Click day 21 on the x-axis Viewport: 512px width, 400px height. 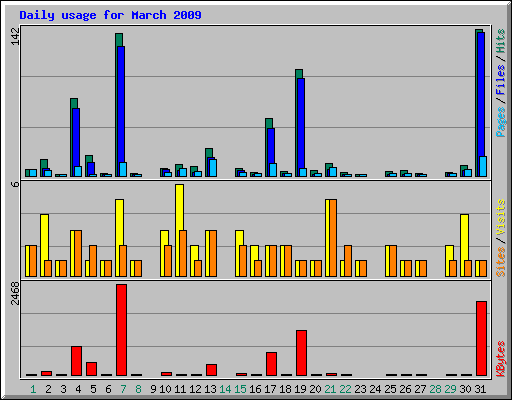(x=330, y=389)
